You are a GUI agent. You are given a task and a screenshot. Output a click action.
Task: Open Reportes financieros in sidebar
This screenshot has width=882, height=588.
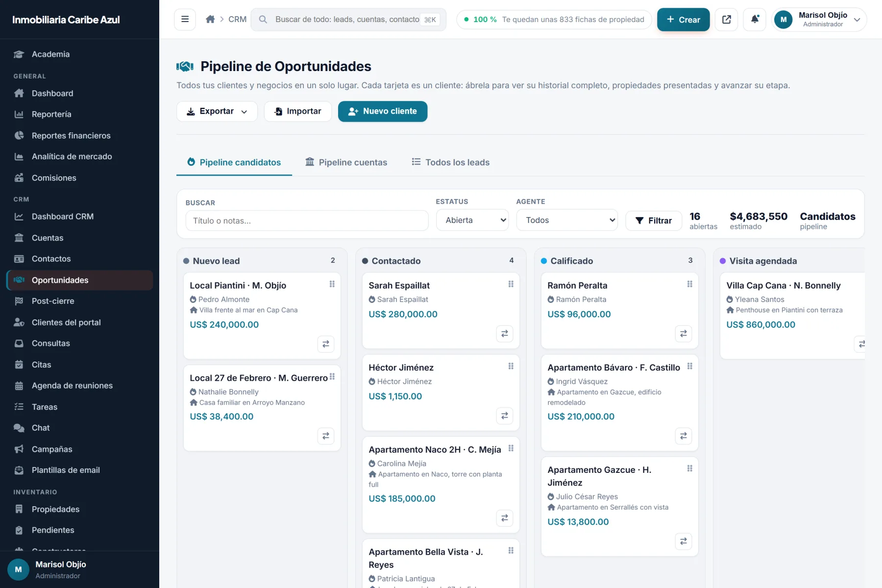pyautogui.click(x=79, y=136)
